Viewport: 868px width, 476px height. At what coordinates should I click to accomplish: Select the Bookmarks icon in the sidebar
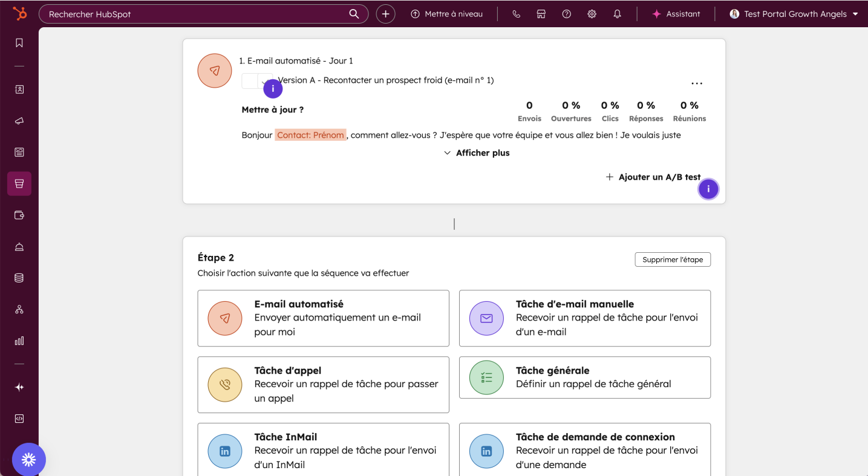pyautogui.click(x=19, y=42)
